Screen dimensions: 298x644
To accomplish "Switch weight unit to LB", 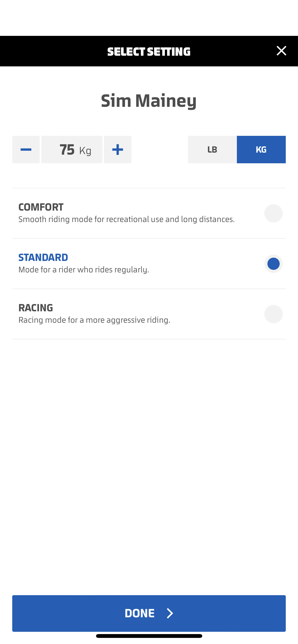I will click(x=212, y=150).
